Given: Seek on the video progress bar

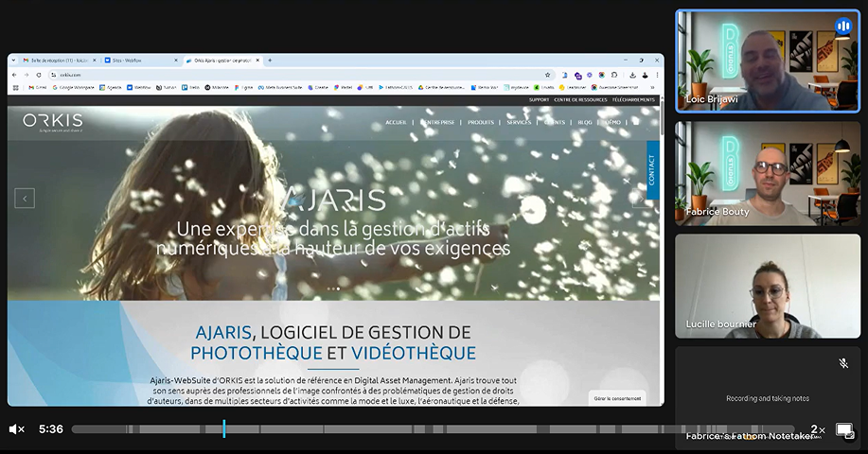Looking at the screenshot, I should tap(433, 429).
